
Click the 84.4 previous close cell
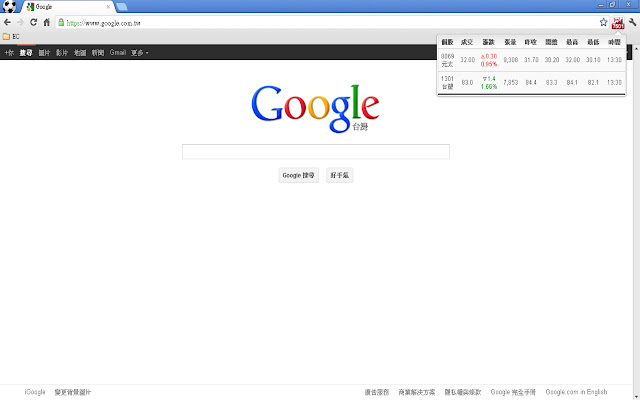tap(531, 82)
